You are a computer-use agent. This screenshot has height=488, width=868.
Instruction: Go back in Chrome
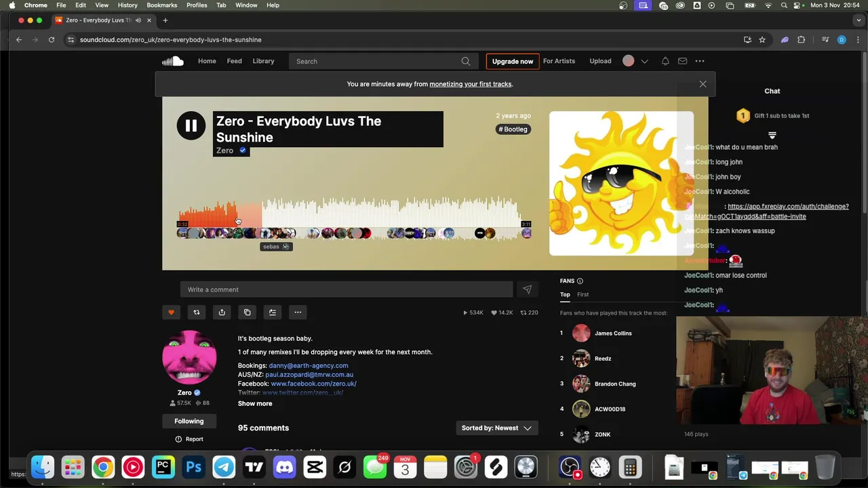pyautogui.click(x=19, y=40)
